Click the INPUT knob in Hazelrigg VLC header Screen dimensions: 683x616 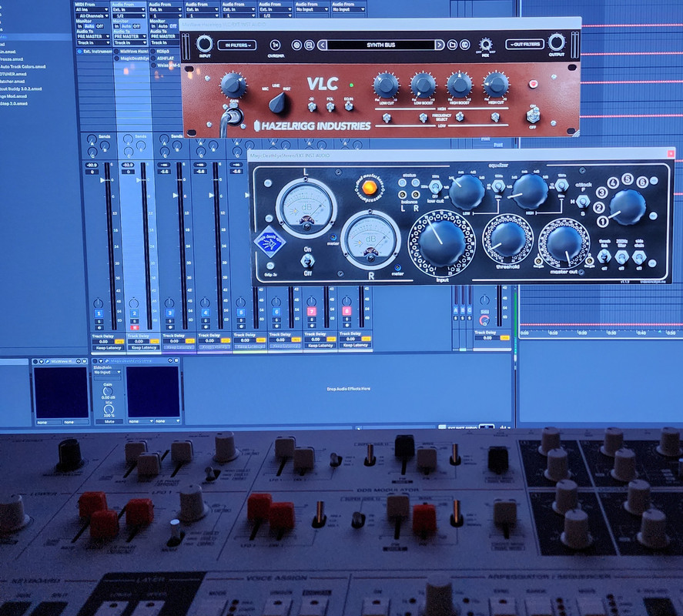pos(204,44)
